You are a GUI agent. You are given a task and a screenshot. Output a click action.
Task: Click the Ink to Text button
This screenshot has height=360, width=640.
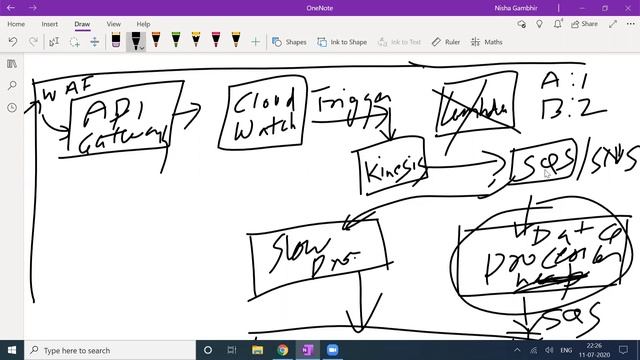pyautogui.click(x=399, y=42)
